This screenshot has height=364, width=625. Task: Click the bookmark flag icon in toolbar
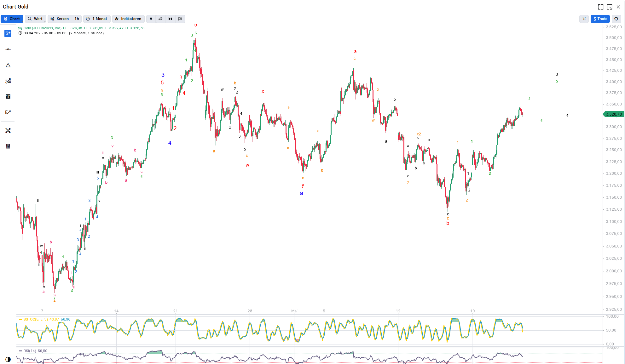coord(151,19)
